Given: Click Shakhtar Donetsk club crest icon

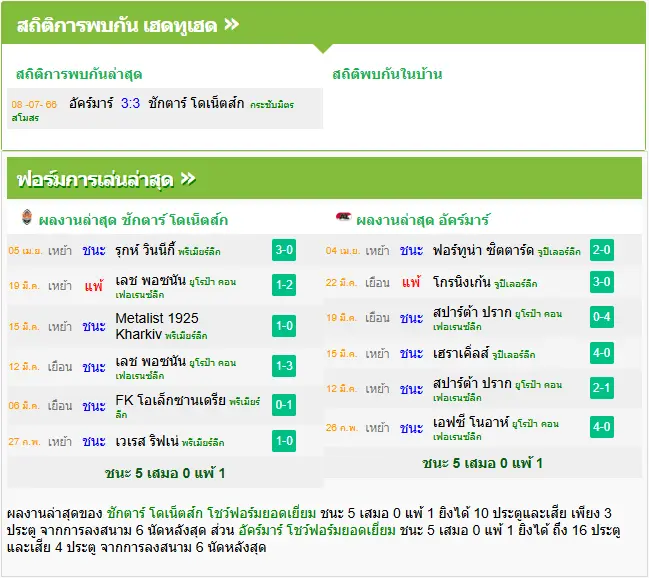Looking at the screenshot, I should point(27,218).
